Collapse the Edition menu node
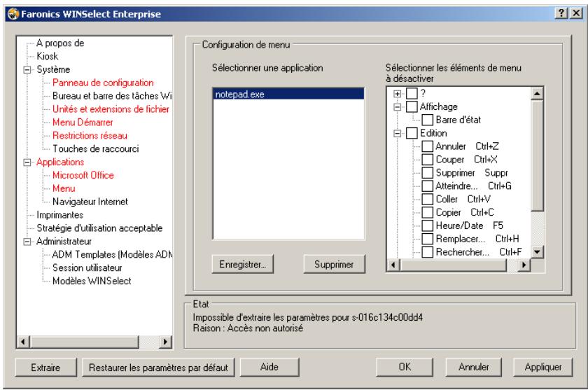This screenshot has height=390, width=588. pyautogui.click(x=397, y=133)
